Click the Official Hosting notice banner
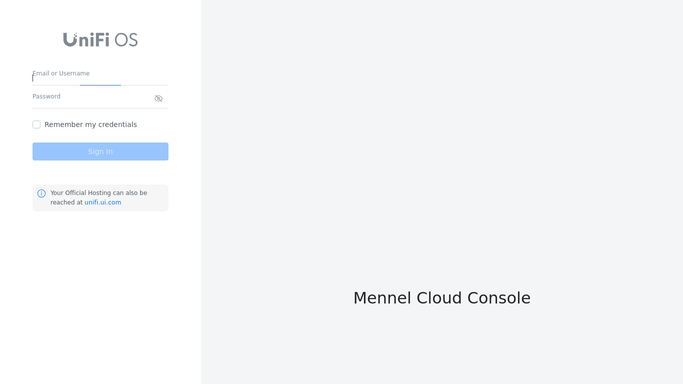This screenshot has width=683, height=384. (x=100, y=198)
